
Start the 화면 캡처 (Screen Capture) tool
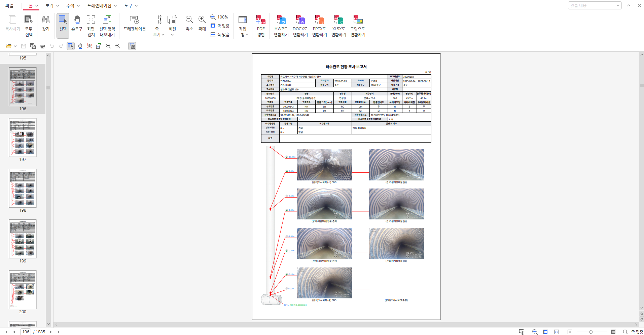[91, 26]
